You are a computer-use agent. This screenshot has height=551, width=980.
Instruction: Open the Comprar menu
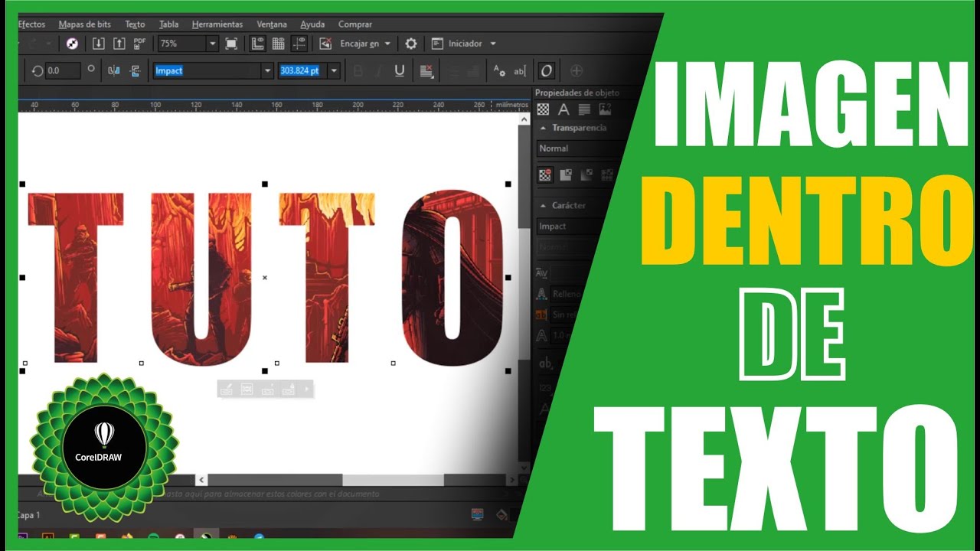[355, 24]
